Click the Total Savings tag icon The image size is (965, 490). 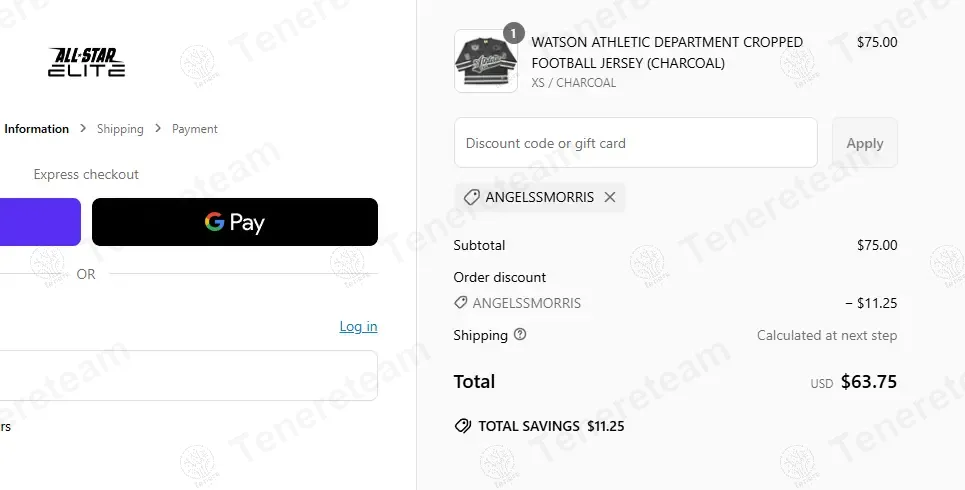click(462, 426)
